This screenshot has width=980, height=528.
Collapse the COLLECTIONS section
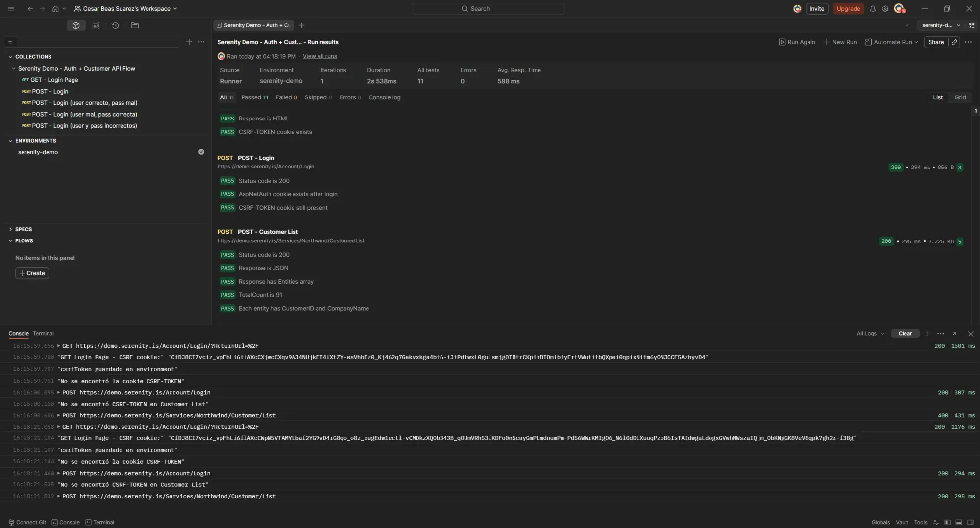[11, 57]
